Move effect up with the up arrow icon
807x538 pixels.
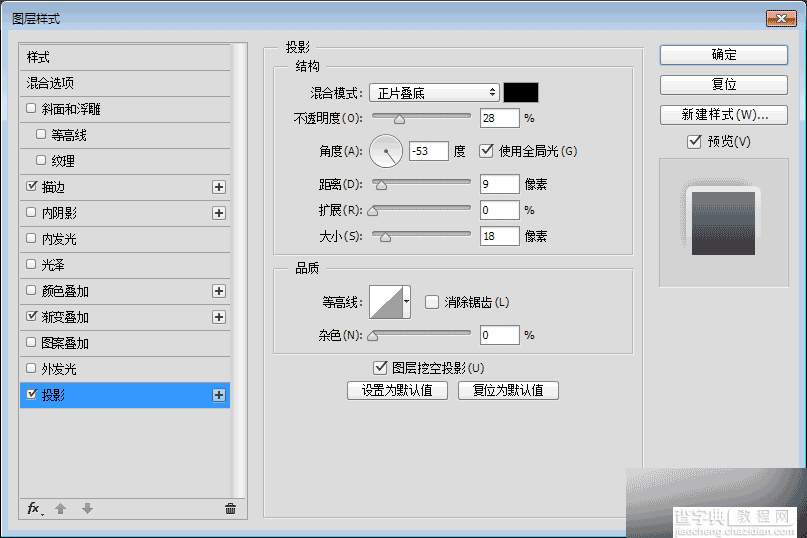[x=60, y=509]
